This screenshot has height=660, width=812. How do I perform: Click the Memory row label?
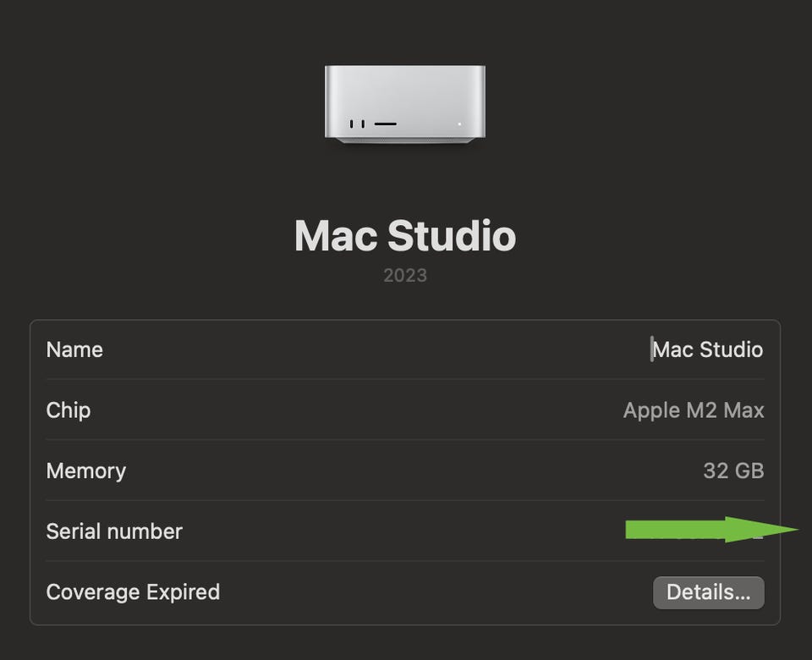(x=85, y=470)
